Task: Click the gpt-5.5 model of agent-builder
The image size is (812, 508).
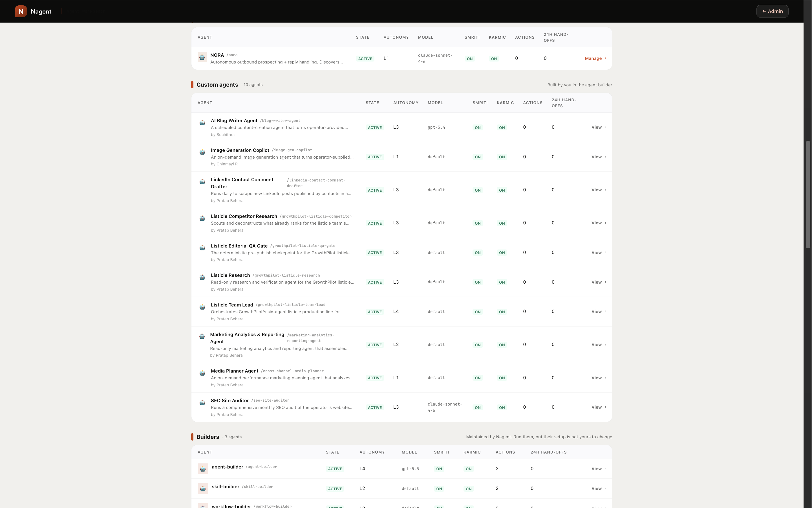Action: tap(410, 469)
